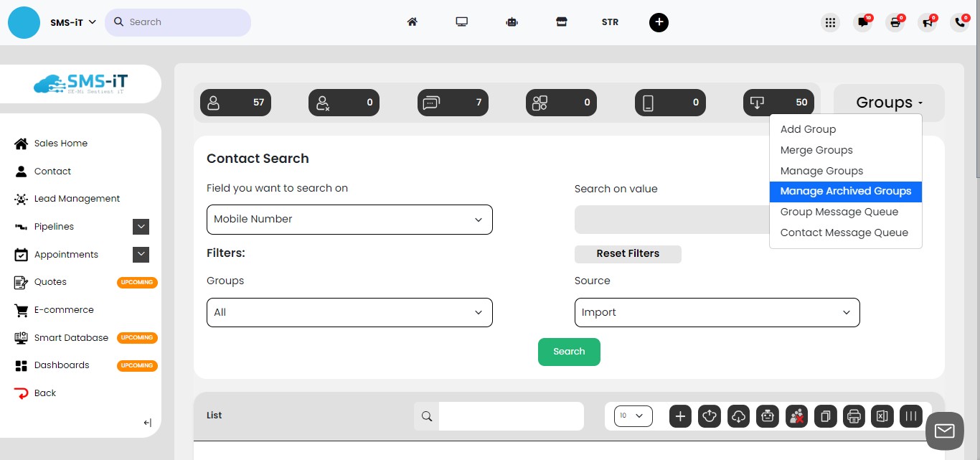Click the green Search button
The image size is (980, 460).
(569, 352)
